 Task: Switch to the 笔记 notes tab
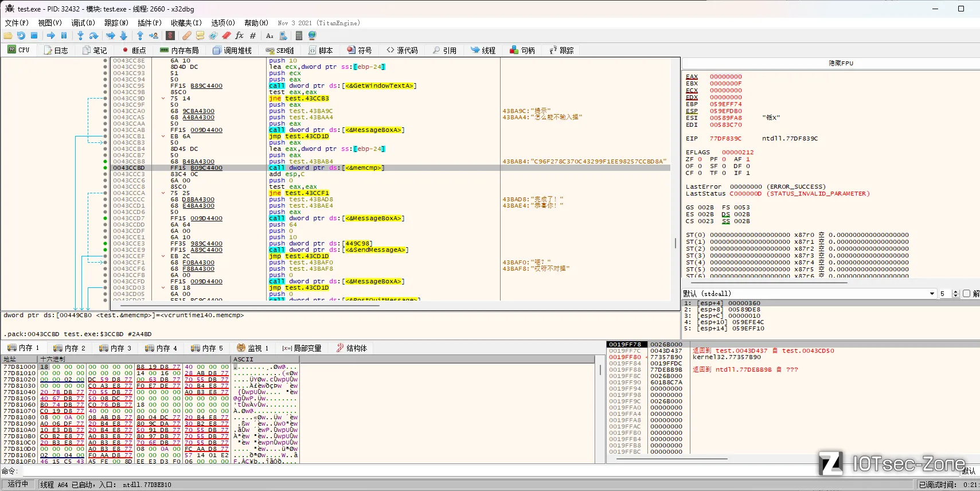pos(95,50)
